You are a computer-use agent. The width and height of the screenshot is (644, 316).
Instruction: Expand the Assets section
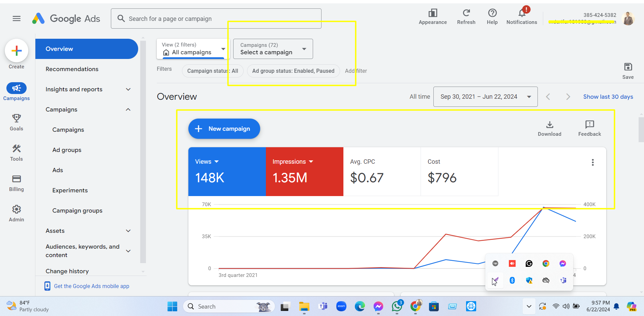[128, 231]
